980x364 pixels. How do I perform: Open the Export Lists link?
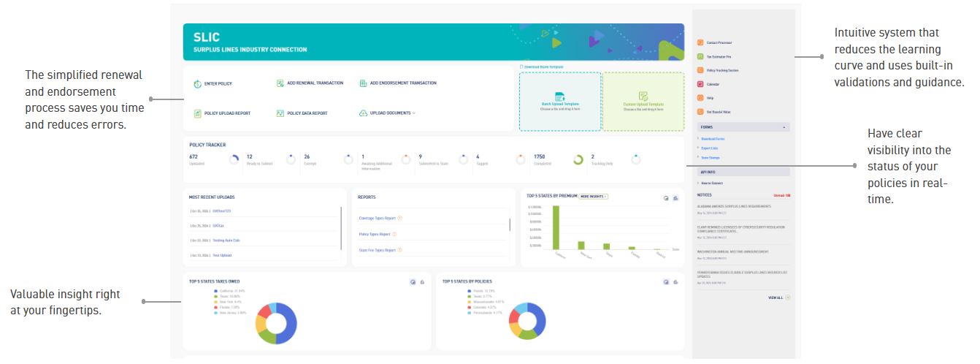[711, 148]
